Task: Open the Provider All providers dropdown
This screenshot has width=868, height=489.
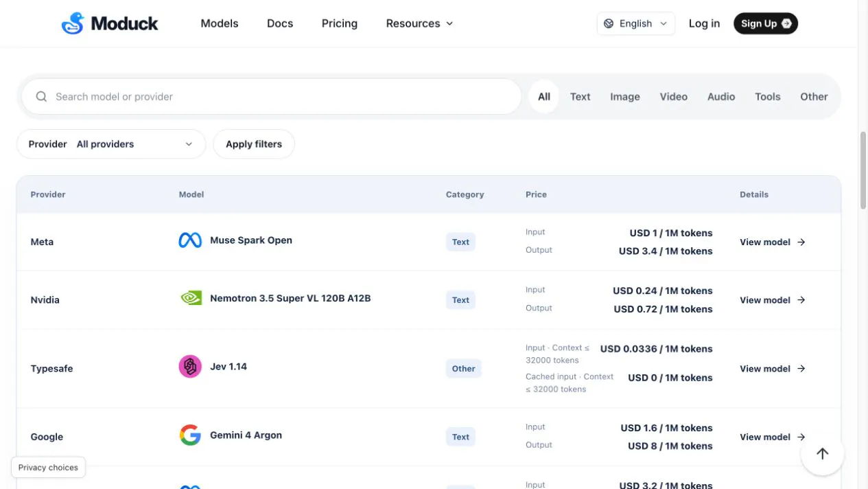Action: coord(111,144)
